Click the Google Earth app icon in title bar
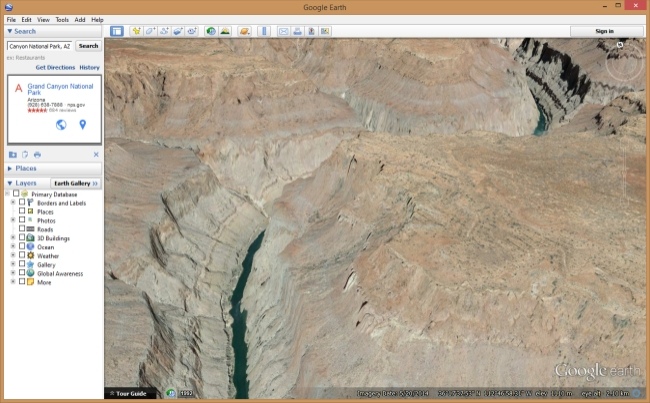 [9, 7]
